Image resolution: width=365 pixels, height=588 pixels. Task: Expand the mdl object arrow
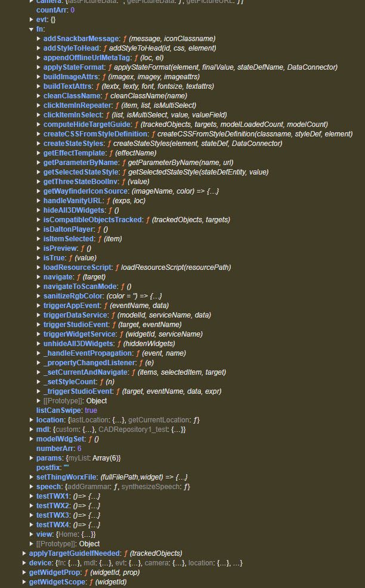pos(32,430)
